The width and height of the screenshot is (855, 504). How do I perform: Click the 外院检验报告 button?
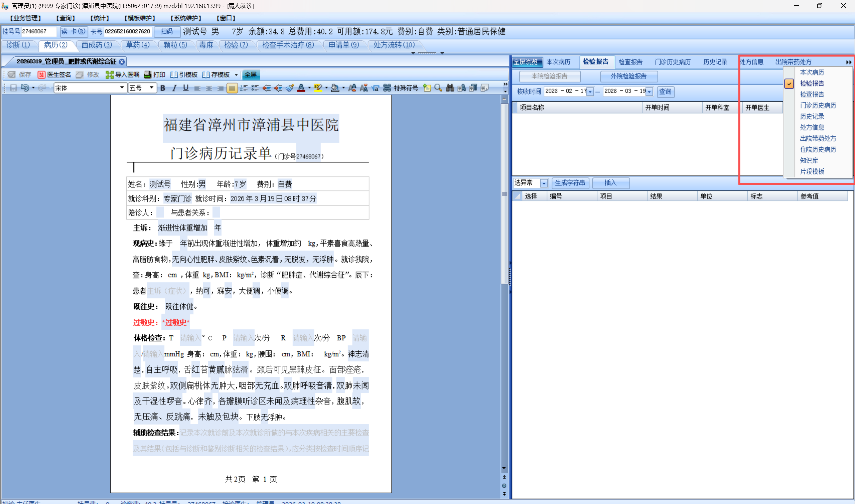pyautogui.click(x=628, y=76)
